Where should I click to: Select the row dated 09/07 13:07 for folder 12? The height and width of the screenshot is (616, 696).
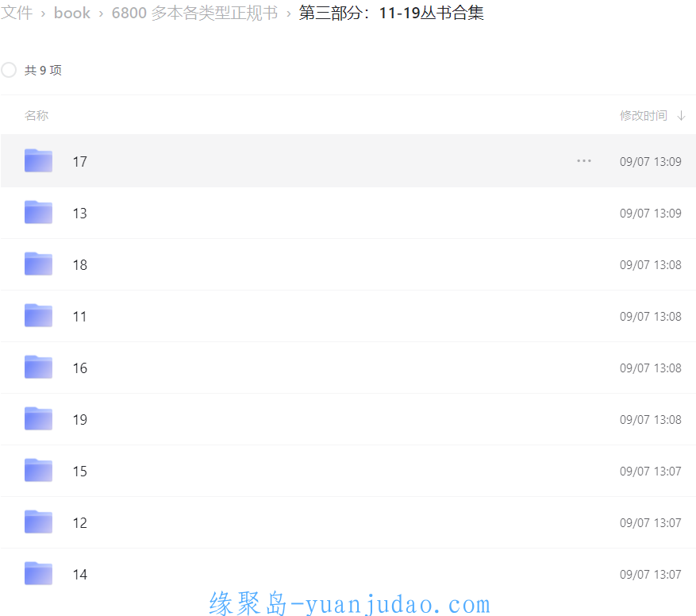[x=650, y=522]
